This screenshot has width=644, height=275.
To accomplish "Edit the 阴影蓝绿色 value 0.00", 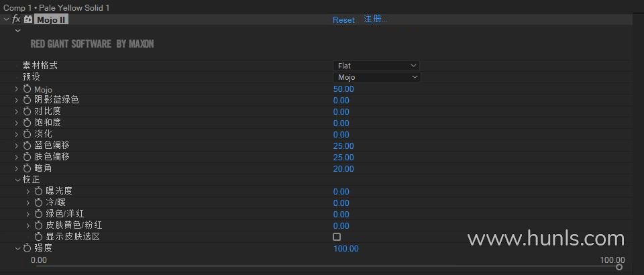I will tap(341, 101).
